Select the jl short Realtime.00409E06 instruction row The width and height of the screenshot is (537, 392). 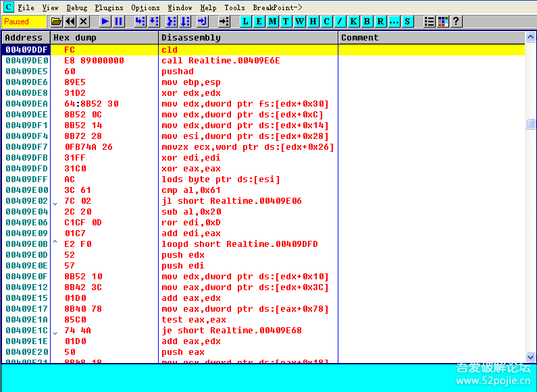231,201
